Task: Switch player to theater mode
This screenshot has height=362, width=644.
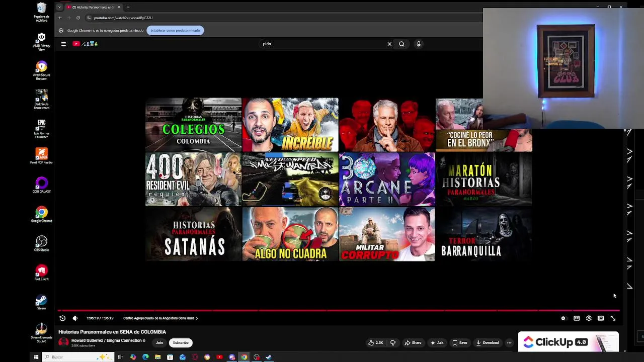Action: pos(601,318)
